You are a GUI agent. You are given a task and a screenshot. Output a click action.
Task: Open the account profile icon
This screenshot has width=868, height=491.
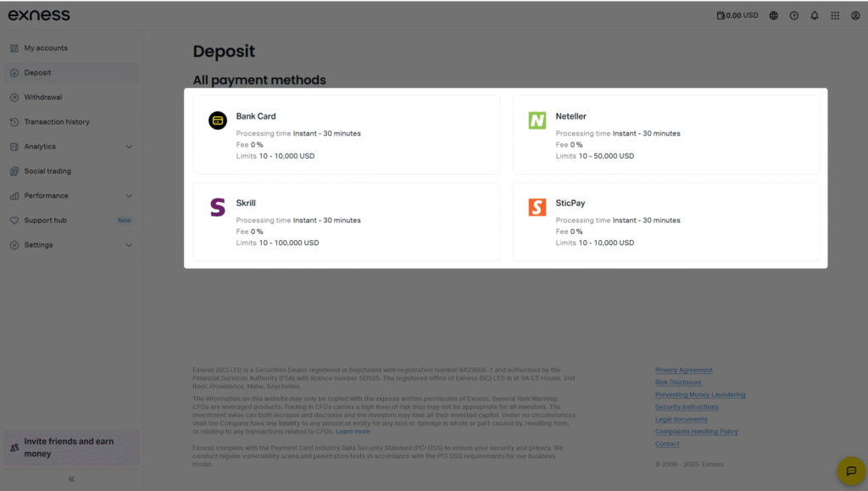856,14
